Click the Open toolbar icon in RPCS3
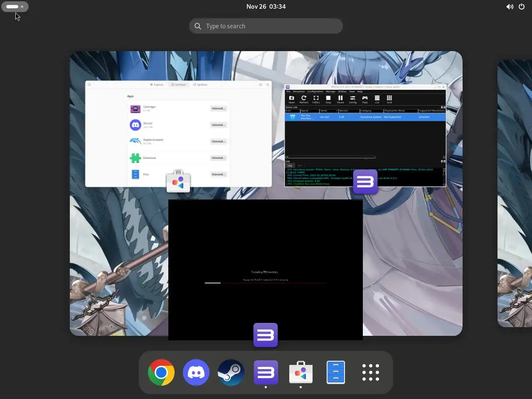 tap(292, 99)
